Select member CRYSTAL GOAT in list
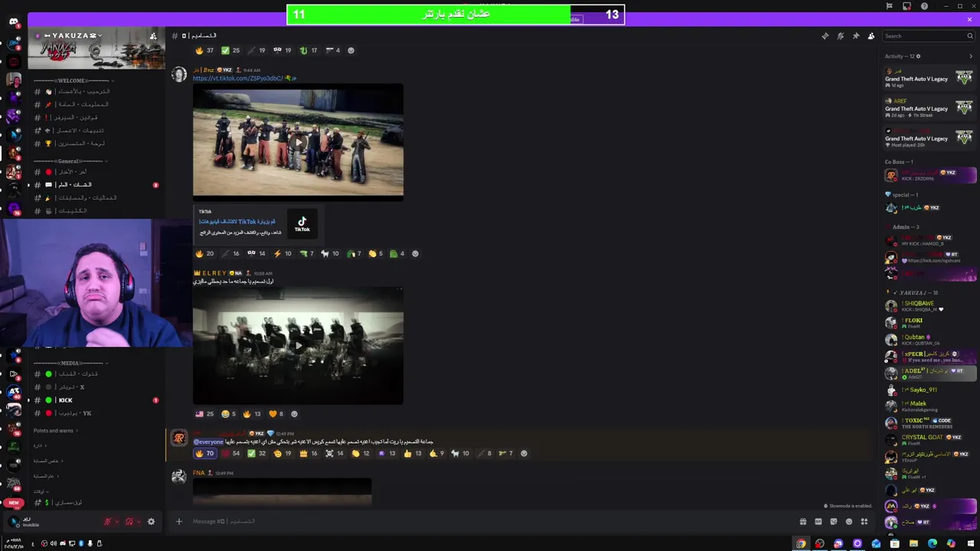 pyautogui.click(x=929, y=440)
